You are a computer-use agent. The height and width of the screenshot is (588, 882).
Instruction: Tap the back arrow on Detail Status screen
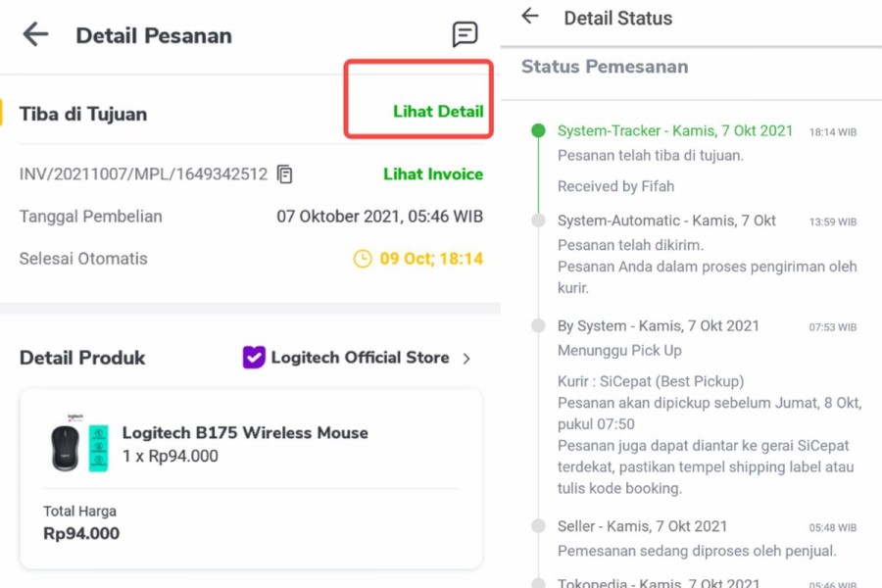pyautogui.click(x=528, y=17)
